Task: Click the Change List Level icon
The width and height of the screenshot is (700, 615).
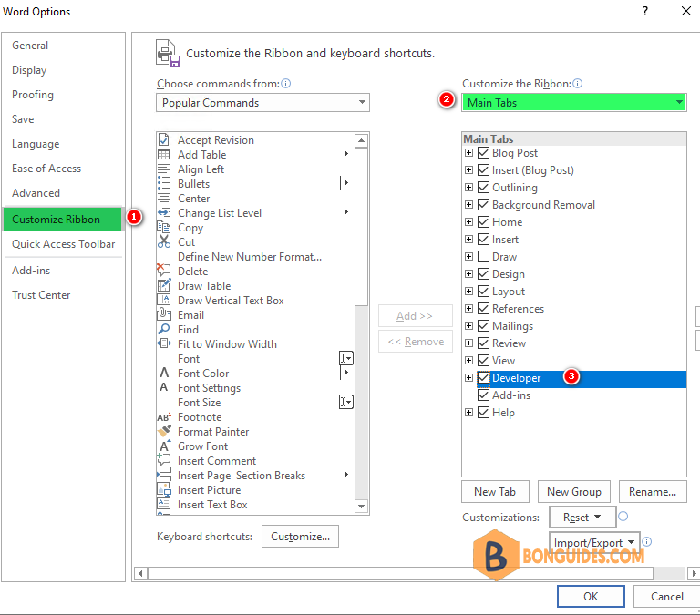Action: tap(164, 213)
